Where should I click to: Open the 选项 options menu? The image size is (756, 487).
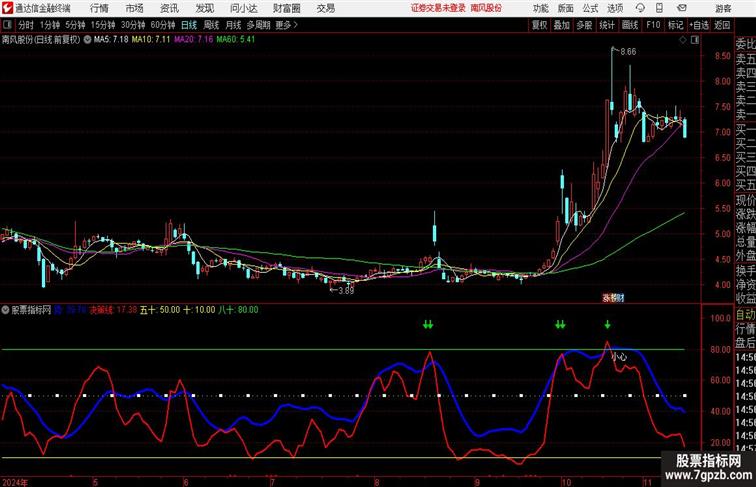pos(615,8)
